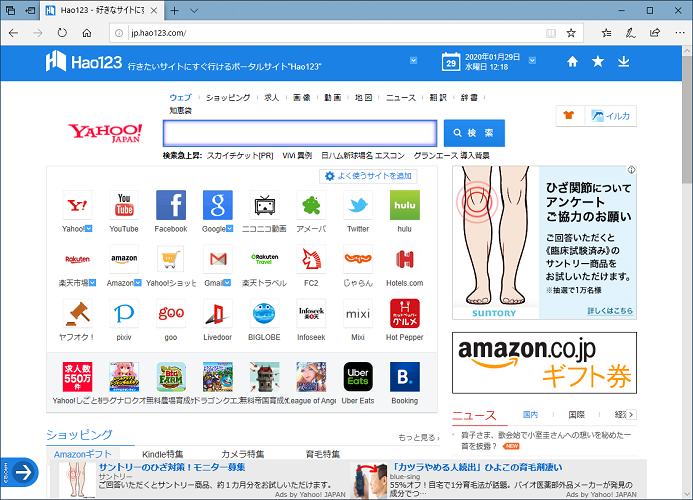Focus the Yahoo search input field
This screenshot has height=500, width=693.
pyautogui.click(x=300, y=133)
